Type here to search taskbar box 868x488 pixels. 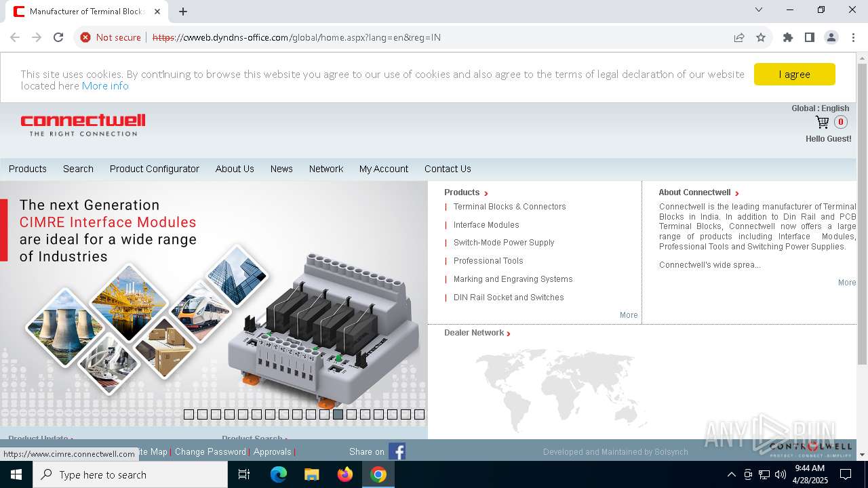point(130,474)
